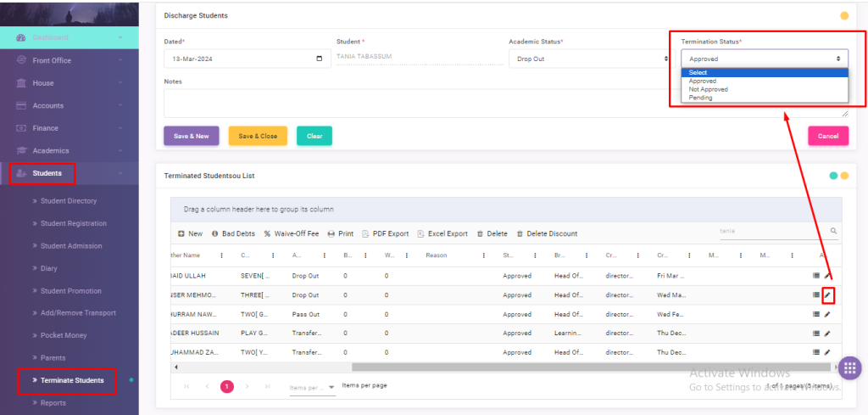Open the Academic Status dropdown
Screen dimensions: 868x415
tap(589, 59)
